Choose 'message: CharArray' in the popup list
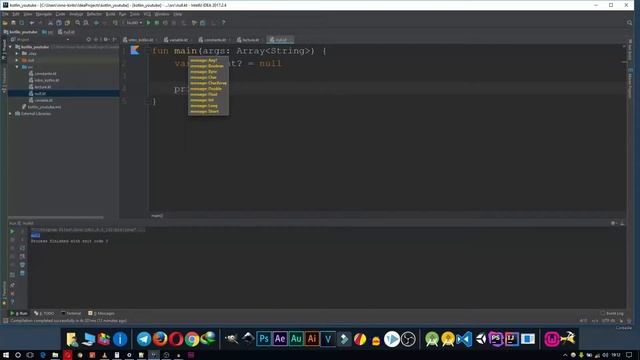 pyautogui.click(x=208, y=83)
